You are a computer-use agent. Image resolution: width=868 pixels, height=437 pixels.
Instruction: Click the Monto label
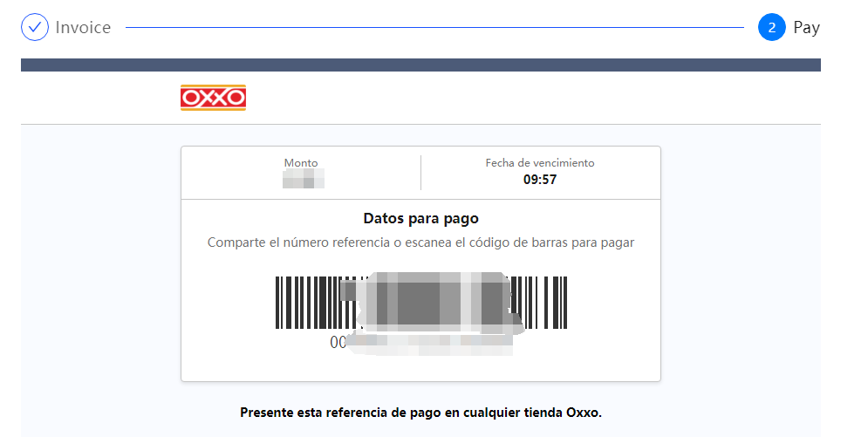(301, 162)
